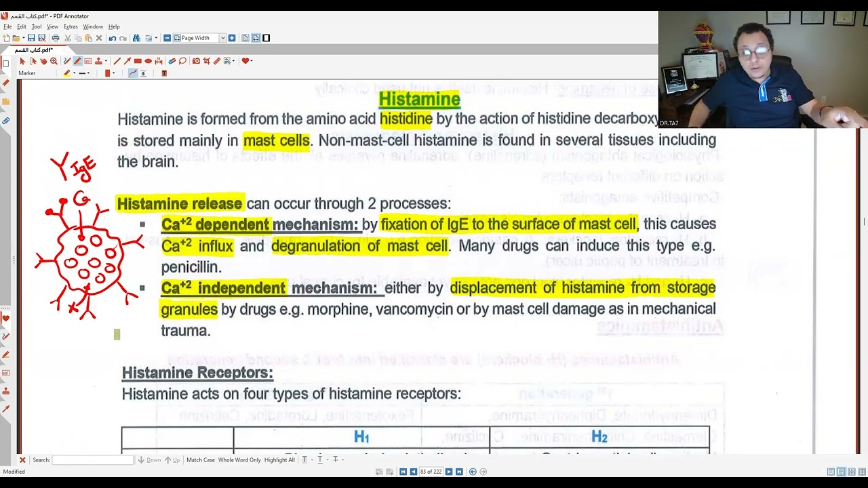Image resolution: width=868 pixels, height=488 pixels.
Task: Take a Snapshot with camera icon
Action: coord(196,61)
